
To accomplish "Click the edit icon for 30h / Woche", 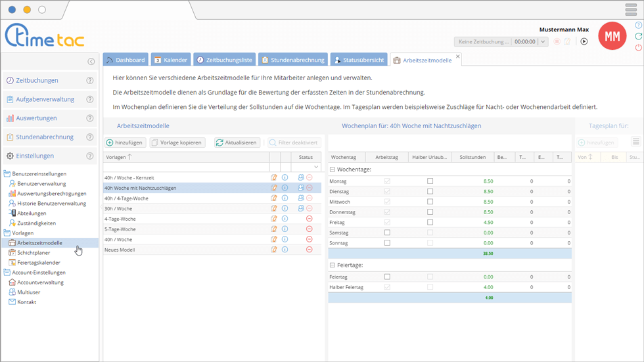I will [x=274, y=208].
